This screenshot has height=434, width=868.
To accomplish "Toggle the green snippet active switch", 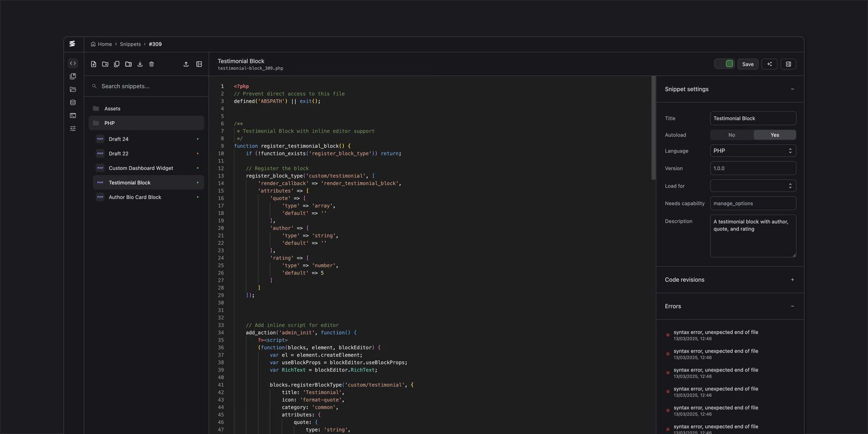I will click(724, 64).
